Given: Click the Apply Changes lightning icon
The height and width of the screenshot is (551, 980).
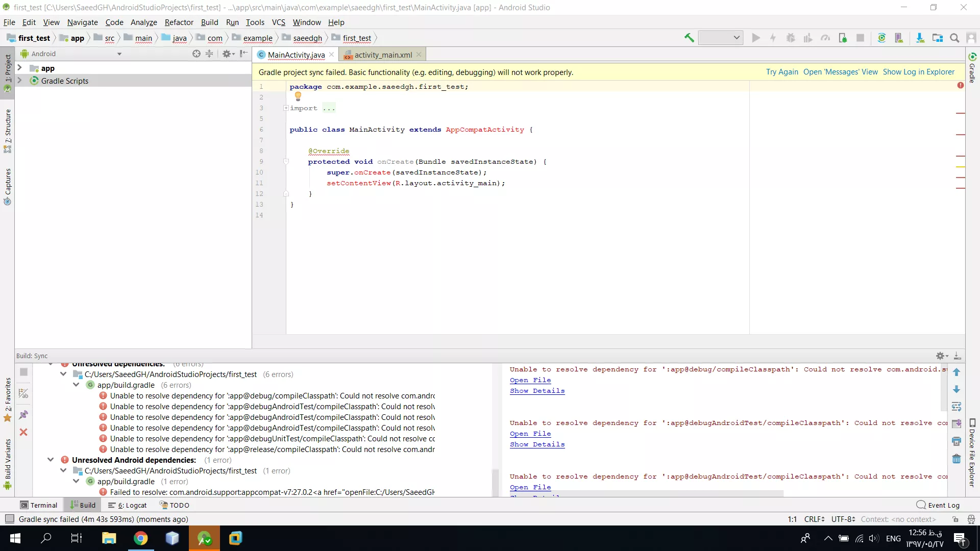Looking at the screenshot, I should pos(773,38).
